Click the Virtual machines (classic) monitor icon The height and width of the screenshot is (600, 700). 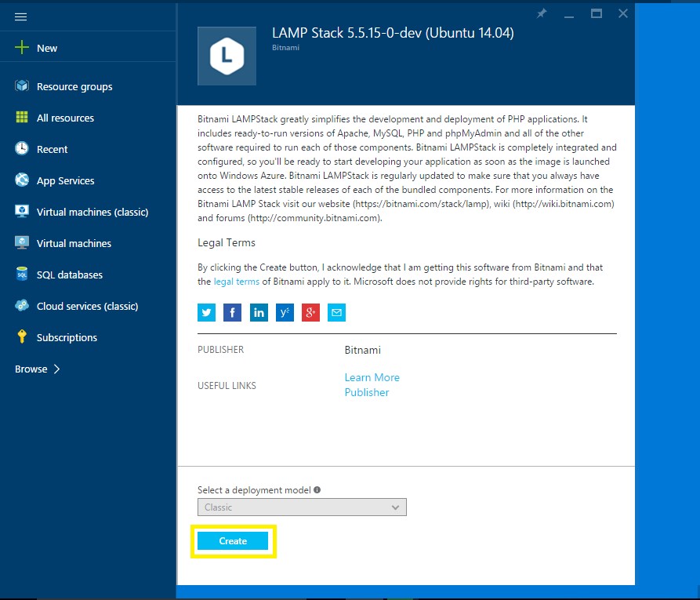pyautogui.click(x=21, y=211)
